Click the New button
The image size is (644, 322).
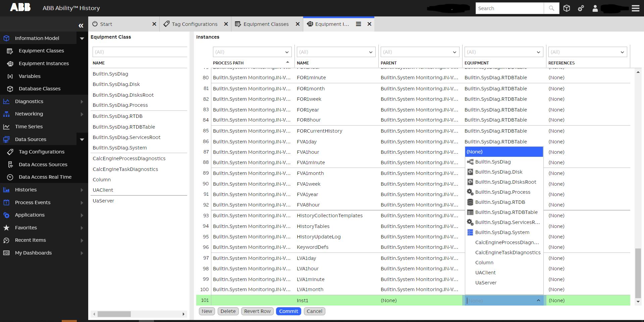click(207, 311)
